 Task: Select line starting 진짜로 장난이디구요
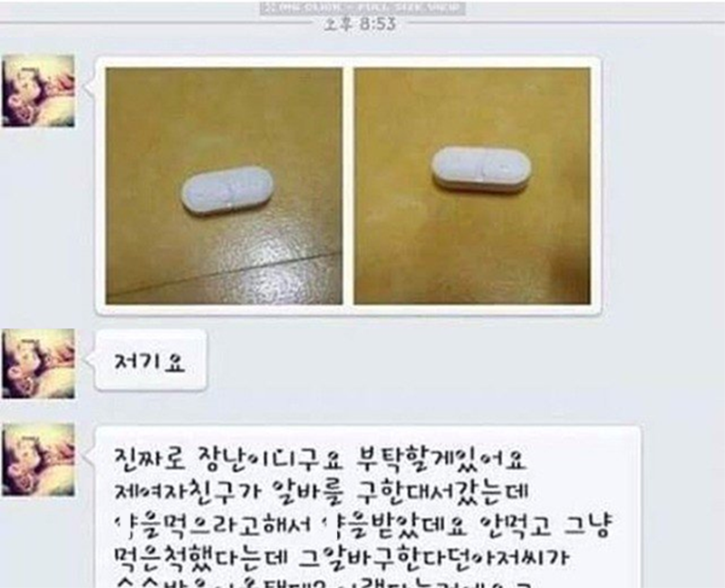tap(320, 458)
